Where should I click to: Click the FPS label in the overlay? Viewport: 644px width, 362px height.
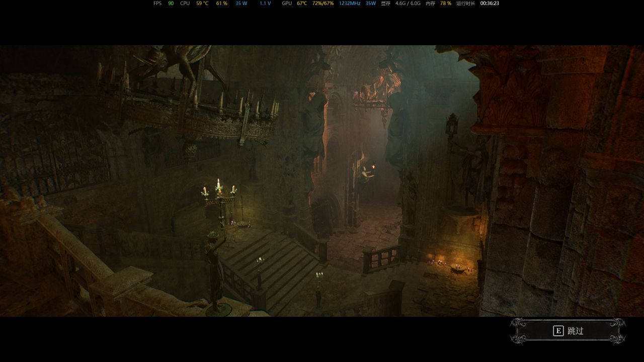157,4
